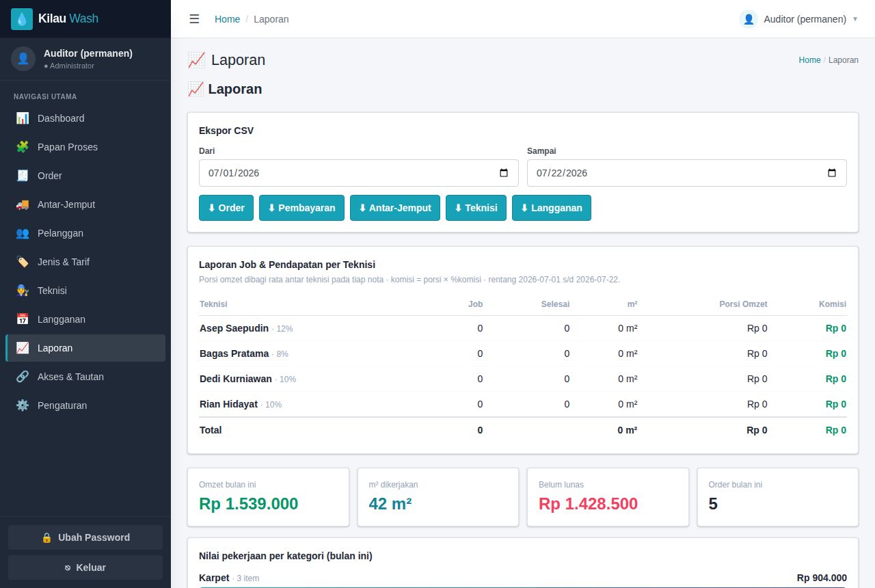
Task: Click the Keluar logout button
Action: (85, 567)
